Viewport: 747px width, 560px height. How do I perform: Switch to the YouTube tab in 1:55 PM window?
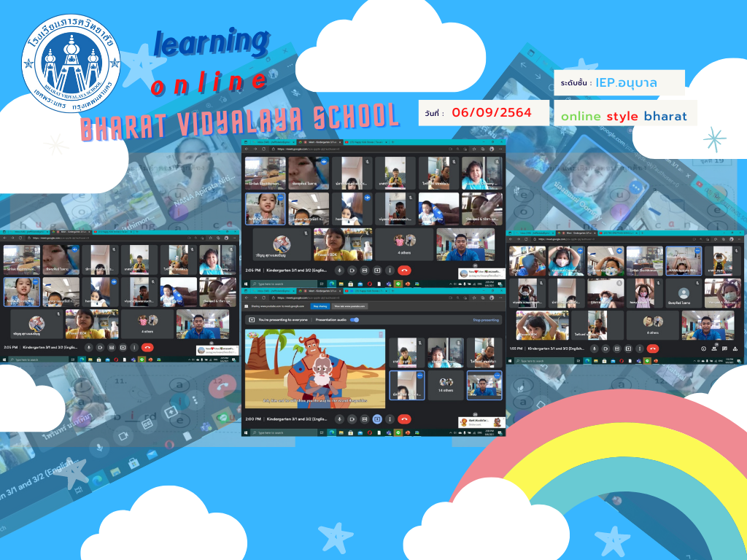pos(619,233)
